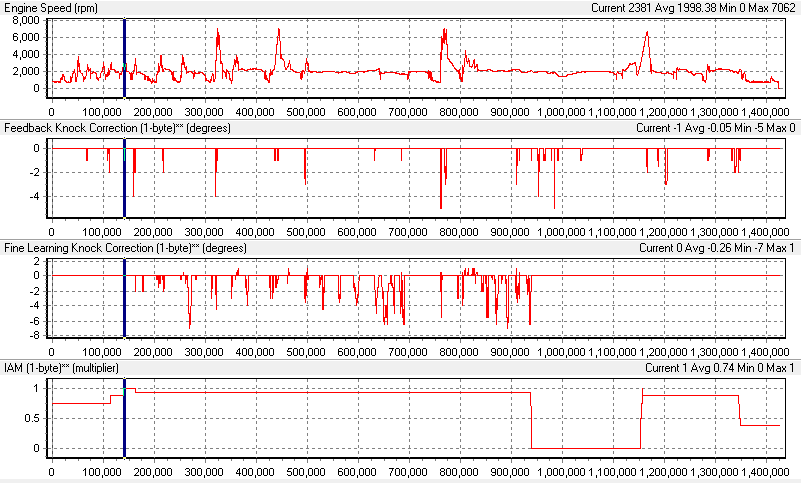The width and height of the screenshot is (801, 483).
Task: Select the blue cursor in Feedback Knock graph
Action: click(124, 176)
